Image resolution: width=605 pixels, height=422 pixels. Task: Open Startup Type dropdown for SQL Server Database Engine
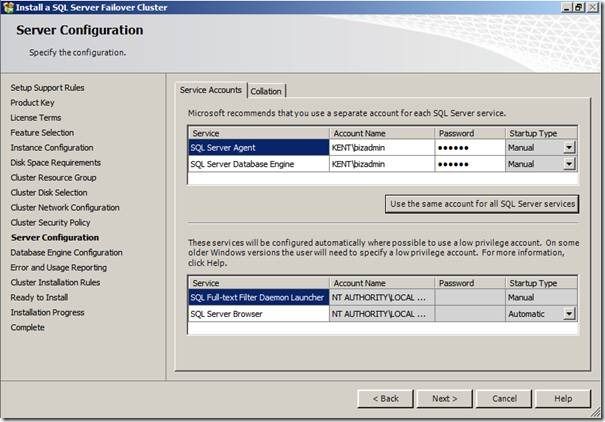point(569,164)
